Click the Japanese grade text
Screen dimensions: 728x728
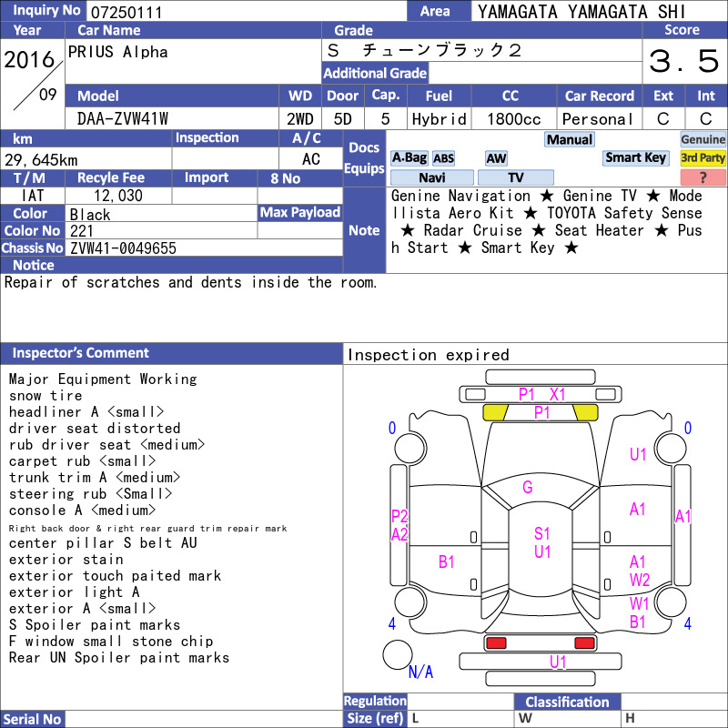[x=424, y=50]
